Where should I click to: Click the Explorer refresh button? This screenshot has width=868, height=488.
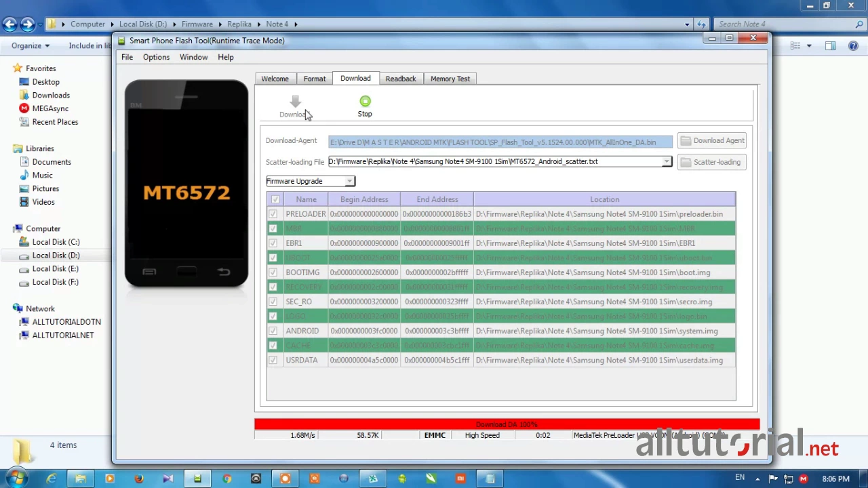coord(701,24)
